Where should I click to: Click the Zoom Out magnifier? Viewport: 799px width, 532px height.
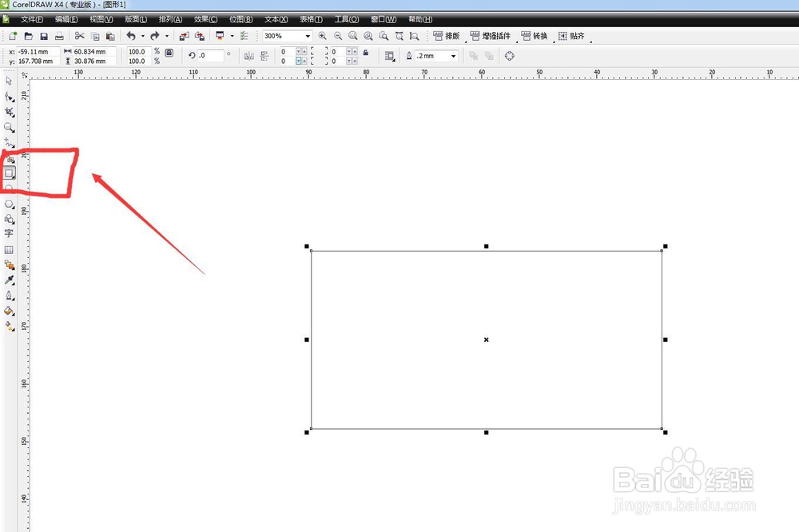[x=338, y=36]
